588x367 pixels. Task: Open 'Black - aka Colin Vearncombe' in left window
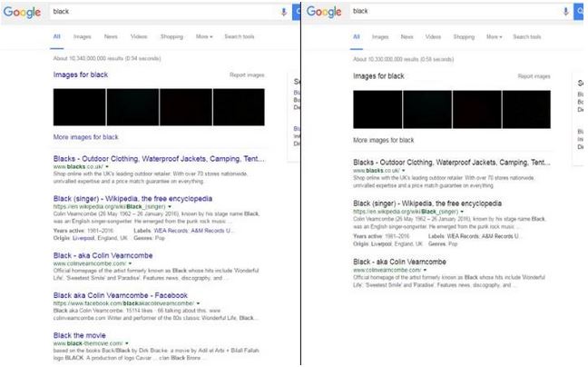tap(103, 255)
